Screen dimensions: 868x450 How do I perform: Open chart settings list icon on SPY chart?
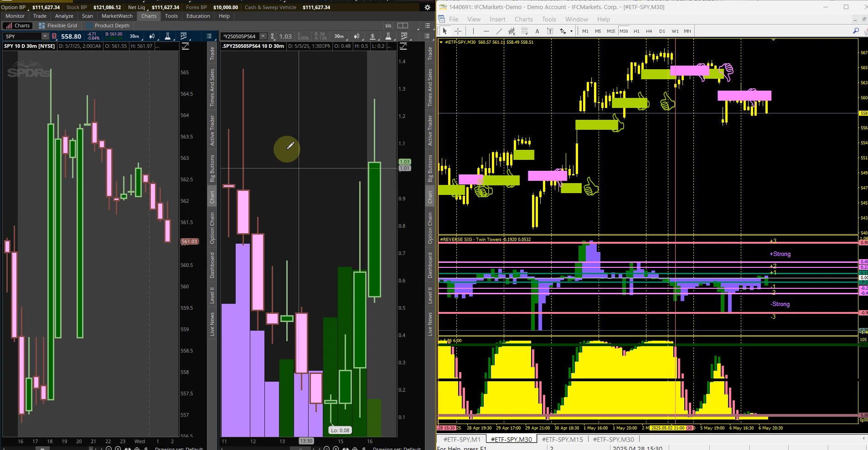(209, 36)
